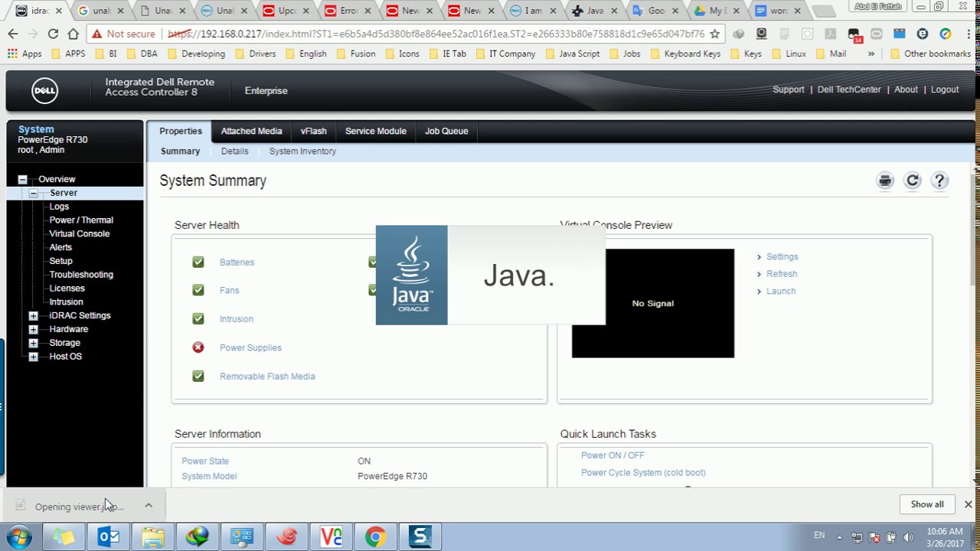
Task: Click the Fans health status checkmark
Action: pos(198,290)
